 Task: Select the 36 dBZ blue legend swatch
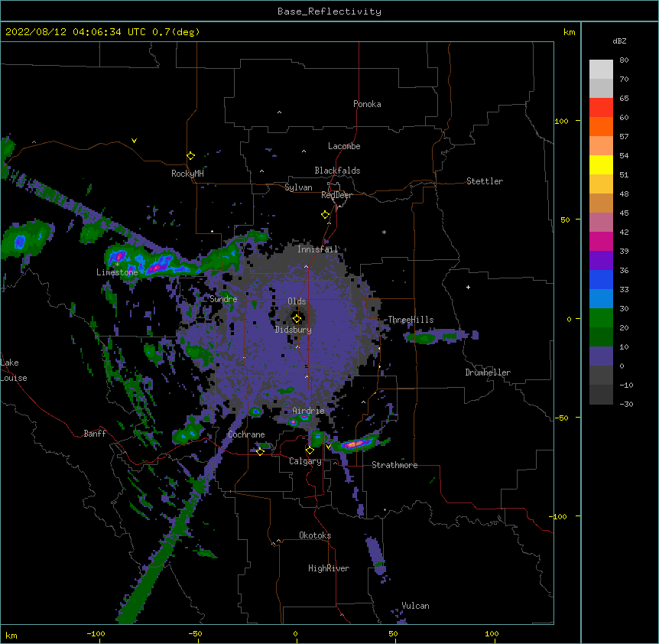click(x=601, y=279)
